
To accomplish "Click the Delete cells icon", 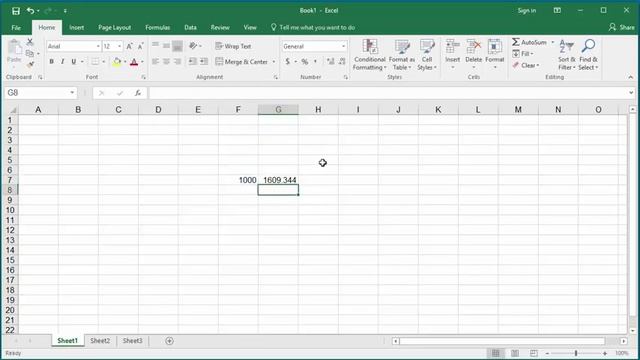I will [473, 47].
